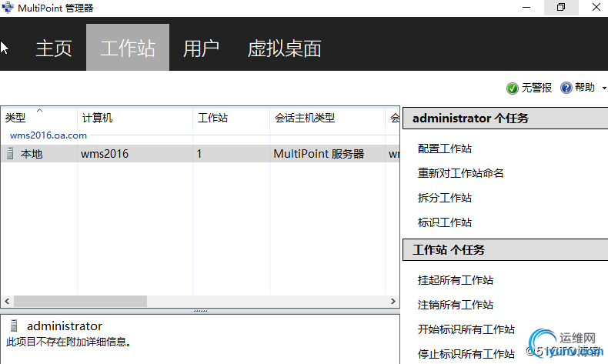Click the 工作站 个任务 section header
This screenshot has width=608, height=364.
(505, 249)
